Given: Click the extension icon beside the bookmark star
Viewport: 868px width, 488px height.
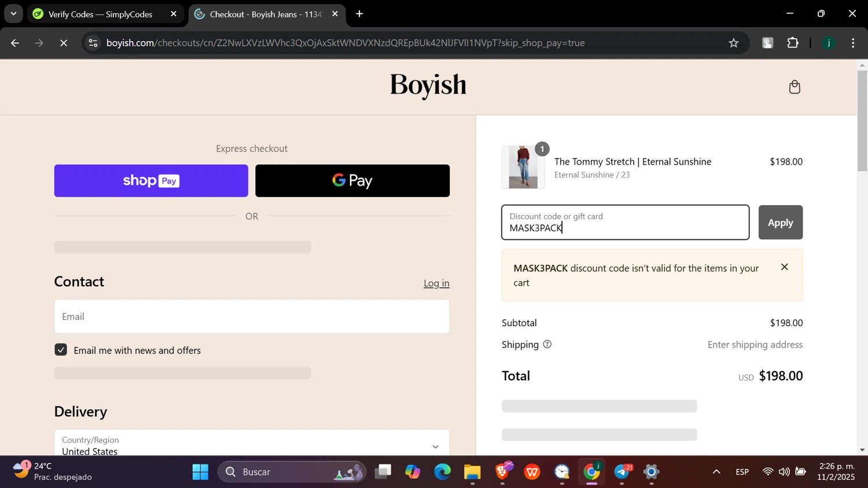Looking at the screenshot, I should [x=767, y=43].
